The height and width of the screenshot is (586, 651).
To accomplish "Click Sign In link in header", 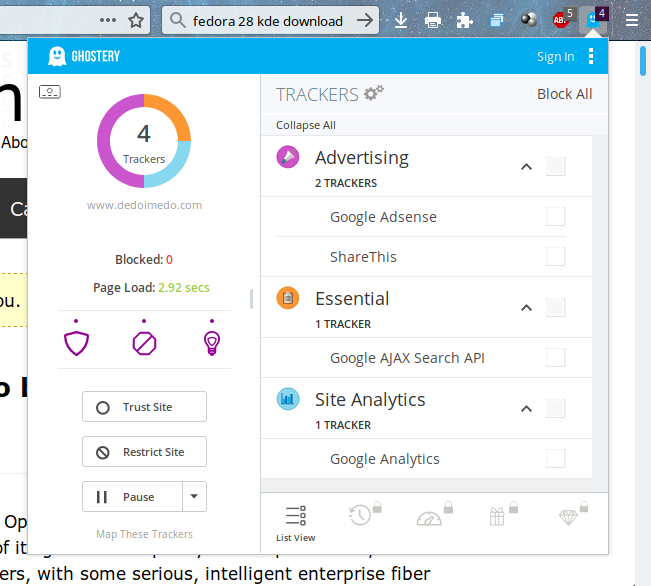I will point(555,57).
